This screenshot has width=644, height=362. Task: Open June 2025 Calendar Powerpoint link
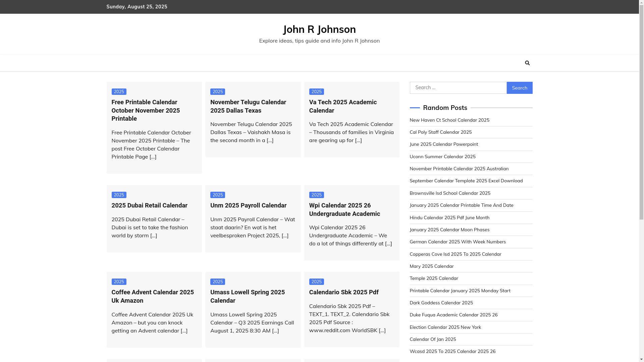coord(444,144)
